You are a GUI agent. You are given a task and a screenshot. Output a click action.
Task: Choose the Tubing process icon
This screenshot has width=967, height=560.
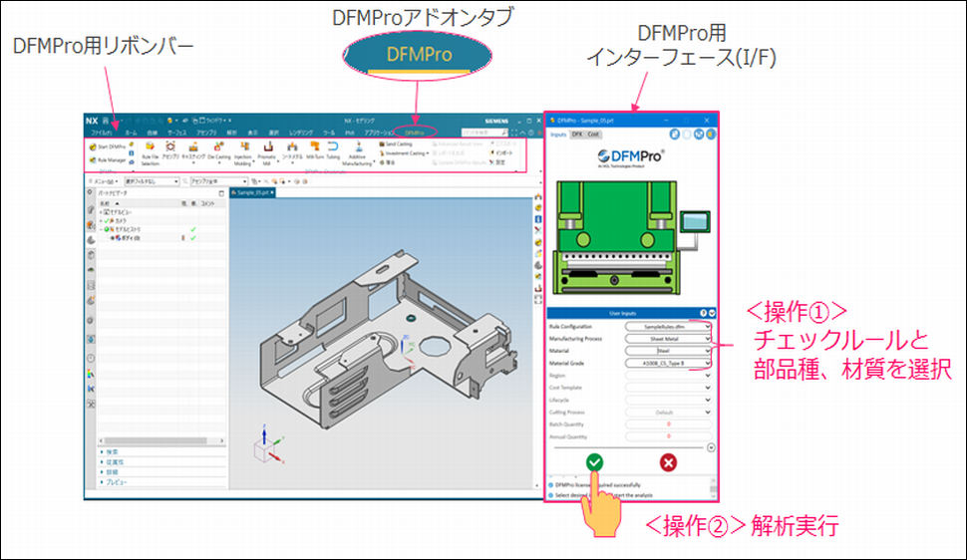click(333, 151)
